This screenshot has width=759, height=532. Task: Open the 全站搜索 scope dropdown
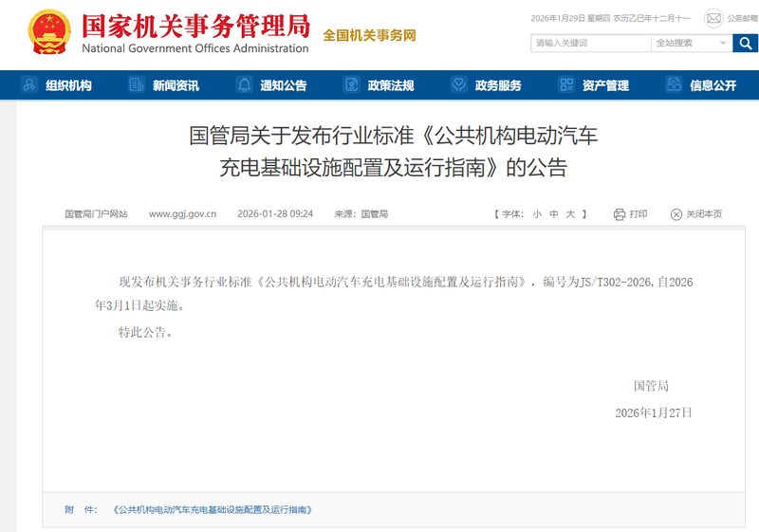(692, 43)
